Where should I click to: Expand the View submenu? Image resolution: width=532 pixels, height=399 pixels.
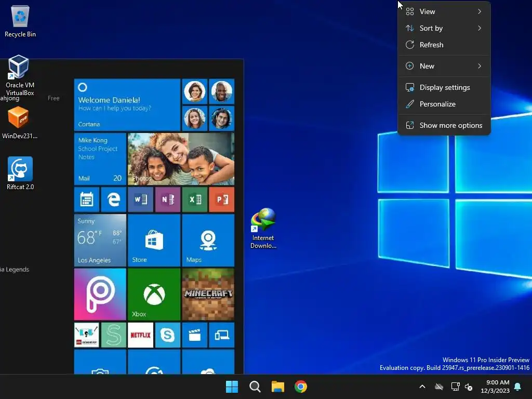click(444, 11)
